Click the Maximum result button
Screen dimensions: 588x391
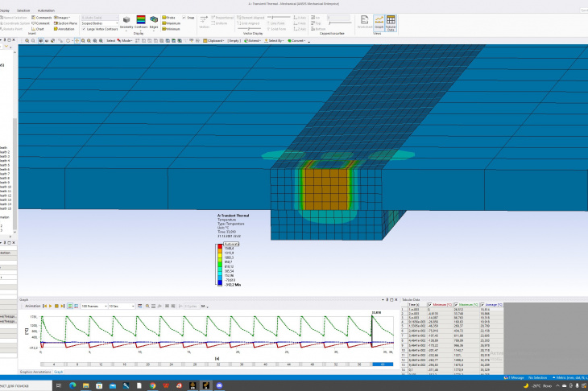(x=171, y=23)
